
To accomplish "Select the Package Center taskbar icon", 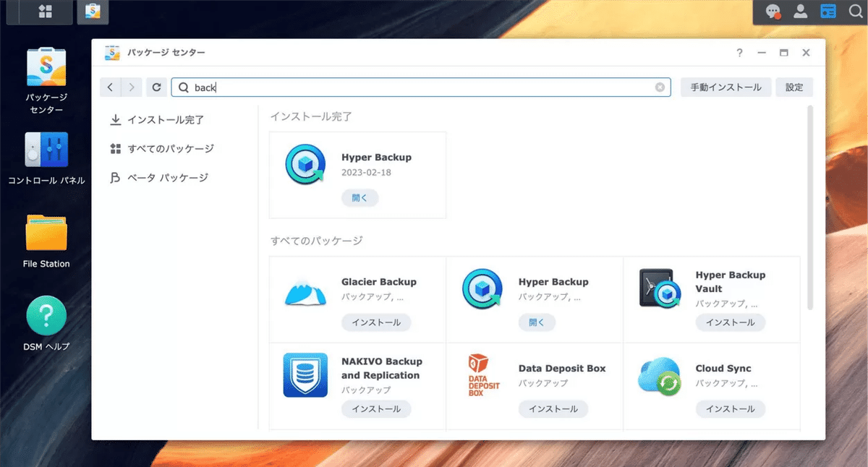I will [93, 12].
